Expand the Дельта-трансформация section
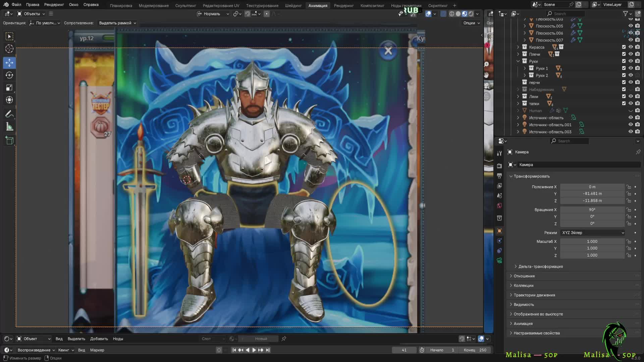The width and height of the screenshot is (644, 362). coord(540,266)
